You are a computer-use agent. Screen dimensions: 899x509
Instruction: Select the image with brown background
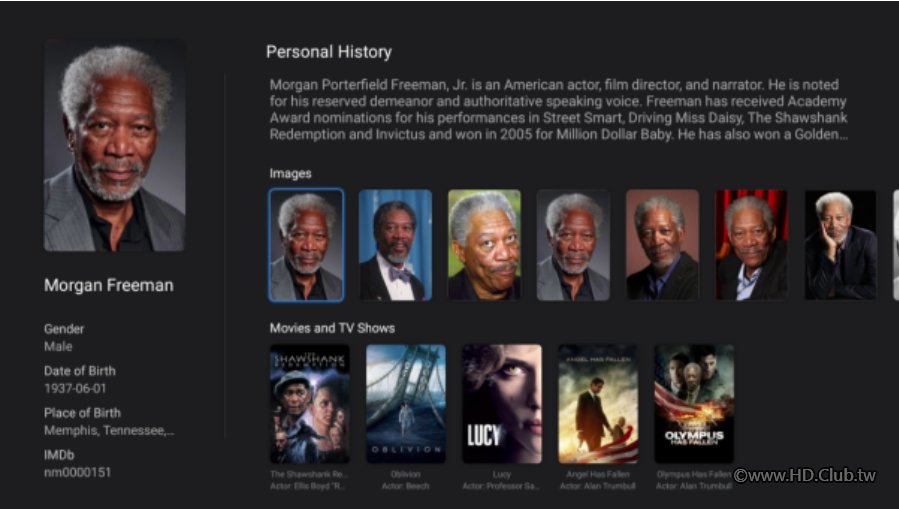click(663, 245)
